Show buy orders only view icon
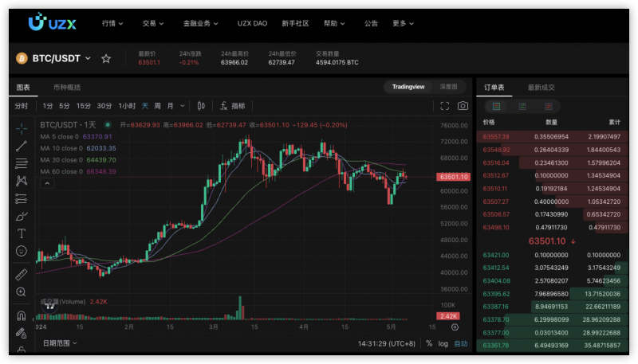The height and width of the screenshot is (364, 638). coord(522,107)
